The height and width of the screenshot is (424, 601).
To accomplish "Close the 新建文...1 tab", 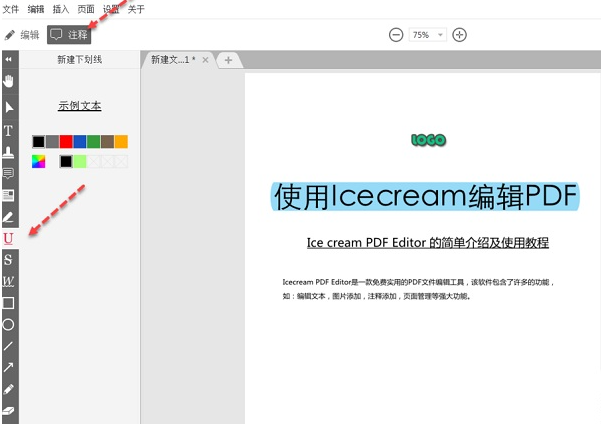I will [205, 60].
